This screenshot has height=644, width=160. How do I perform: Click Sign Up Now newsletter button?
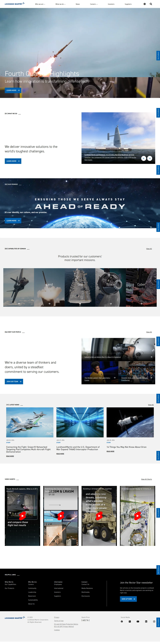128,599
